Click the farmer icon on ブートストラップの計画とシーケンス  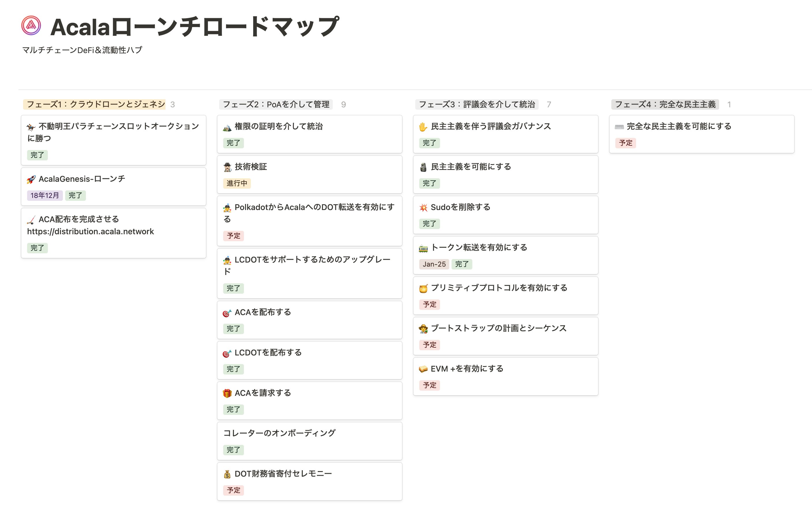[x=423, y=329]
